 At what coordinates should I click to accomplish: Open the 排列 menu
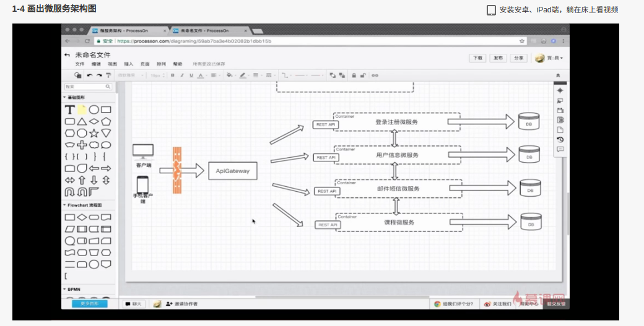[162, 64]
